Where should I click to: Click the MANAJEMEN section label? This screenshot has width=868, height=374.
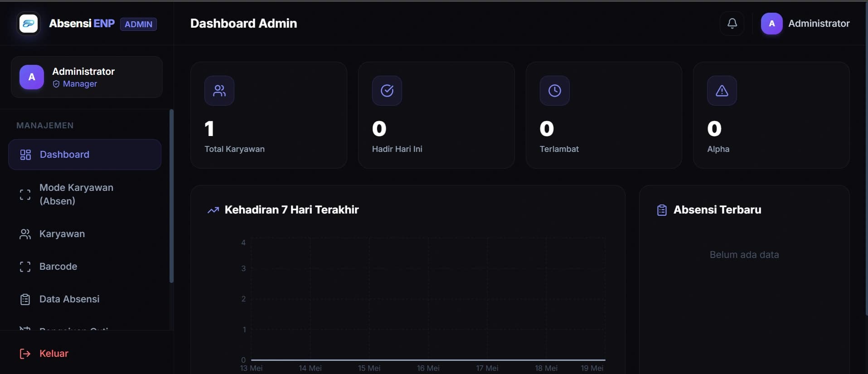coord(45,126)
